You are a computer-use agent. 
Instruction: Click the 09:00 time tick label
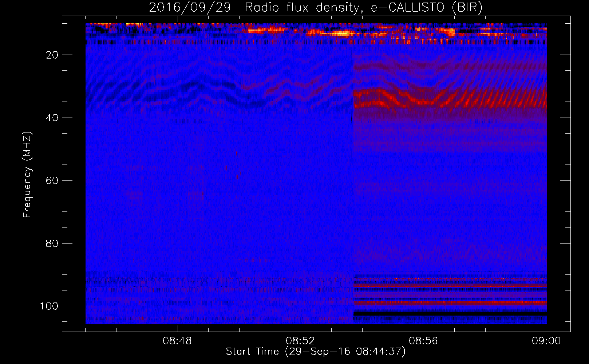(546, 341)
